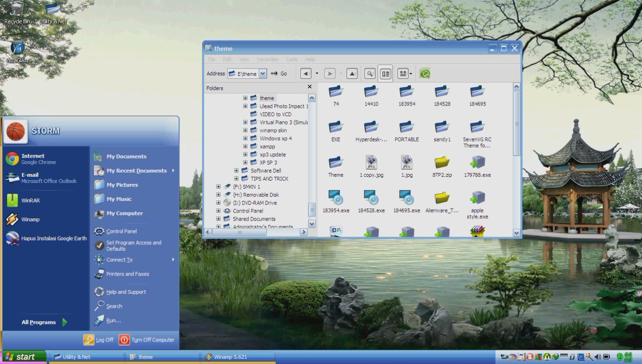
Task: Open the Favorites menu
Action: point(267,59)
